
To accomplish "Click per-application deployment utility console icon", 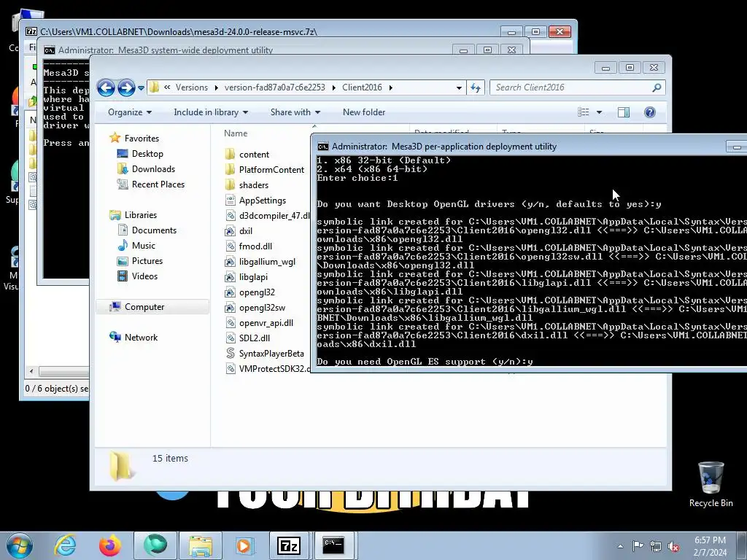I will pyautogui.click(x=323, y=147).
